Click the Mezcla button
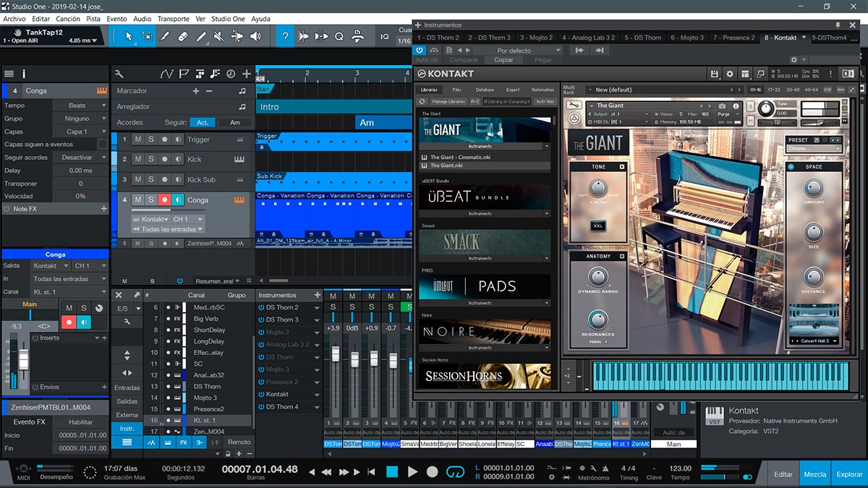 (x=815, y=474)
